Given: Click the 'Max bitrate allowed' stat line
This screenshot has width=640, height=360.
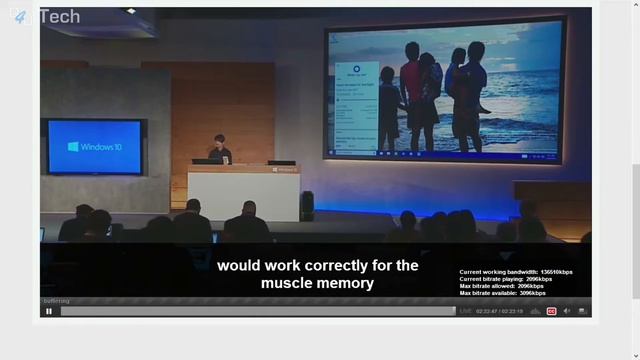Looking at the screenshot, I should [x=501, y=286].
